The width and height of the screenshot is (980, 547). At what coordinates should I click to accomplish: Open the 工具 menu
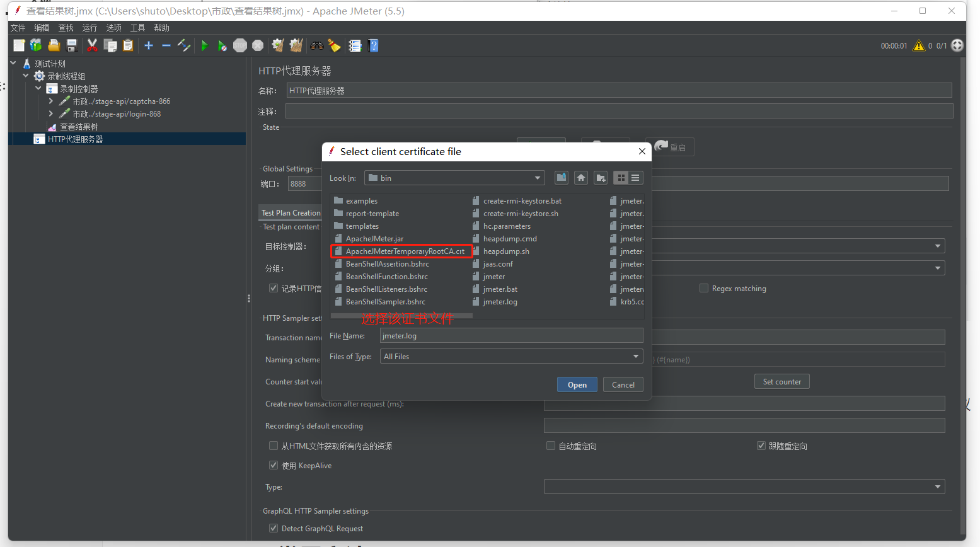tap(137, 28)
